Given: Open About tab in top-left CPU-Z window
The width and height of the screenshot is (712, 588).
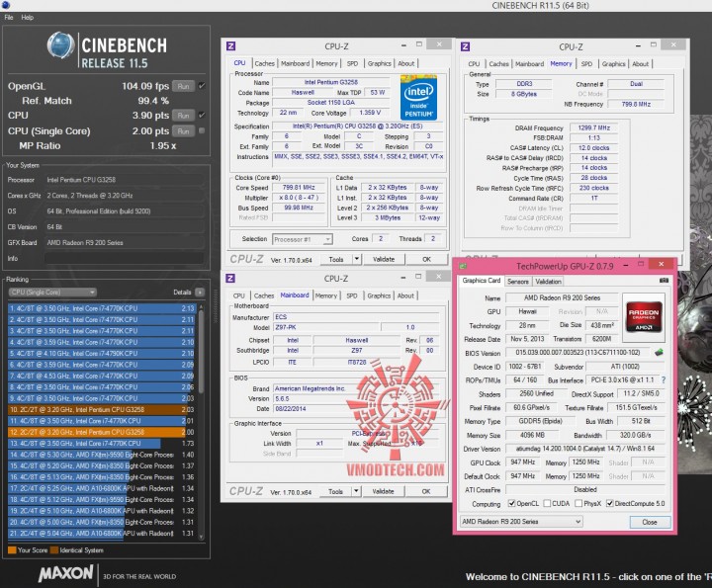Looking at the screenshot, I should pos(406,63).
